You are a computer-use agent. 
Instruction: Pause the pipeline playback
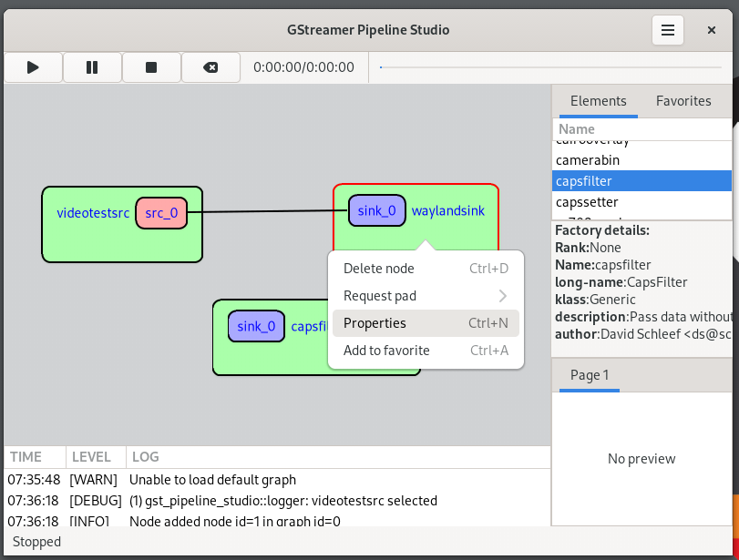92,67
